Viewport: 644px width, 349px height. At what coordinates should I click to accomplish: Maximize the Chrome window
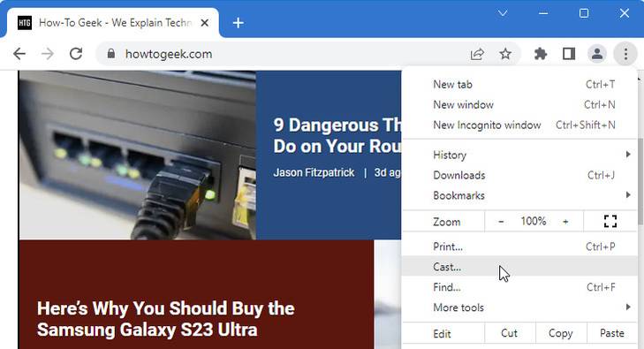tap(584, 13)
